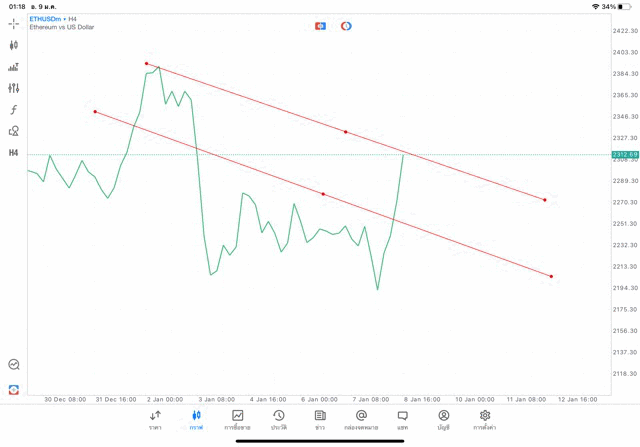Go to the ประวัติ (History) tab
The image size is (640, 447).
pyautogui.click(x=278, y=419)
